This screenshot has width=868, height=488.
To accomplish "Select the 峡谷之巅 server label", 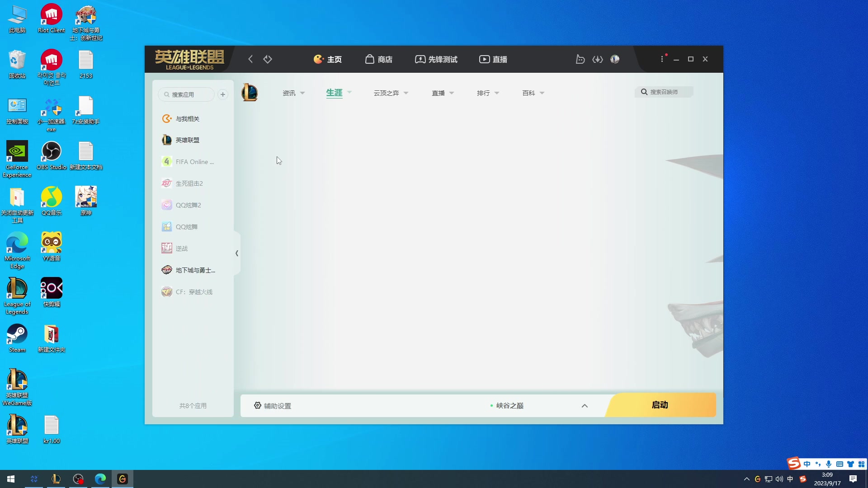I will 510,406.
